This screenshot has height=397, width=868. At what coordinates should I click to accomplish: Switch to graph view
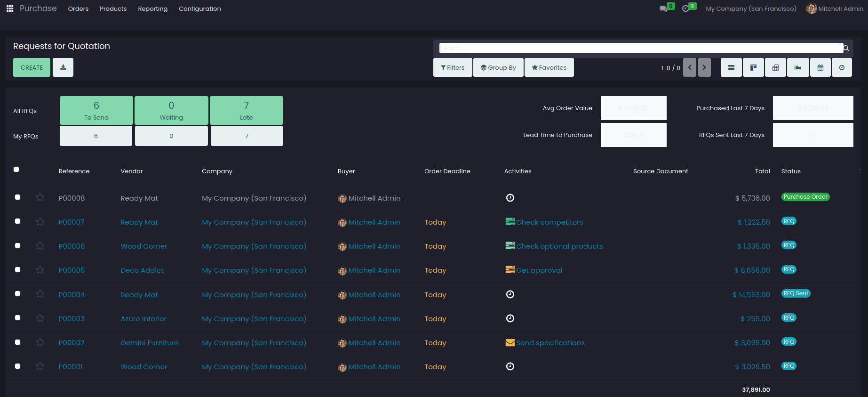(x=798, y=67)
